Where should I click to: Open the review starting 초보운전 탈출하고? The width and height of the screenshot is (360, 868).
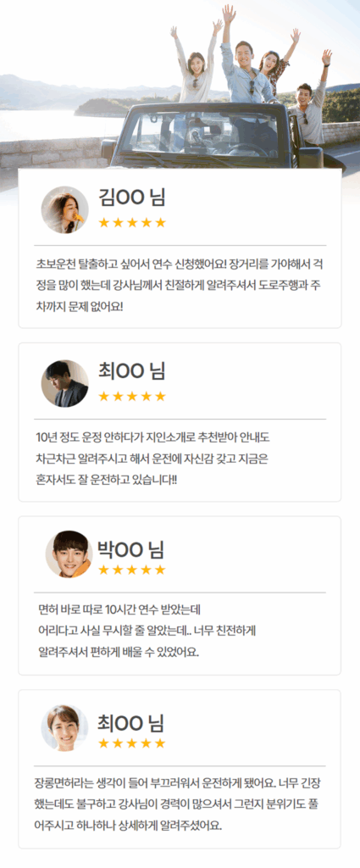click(x=180, y=283)
